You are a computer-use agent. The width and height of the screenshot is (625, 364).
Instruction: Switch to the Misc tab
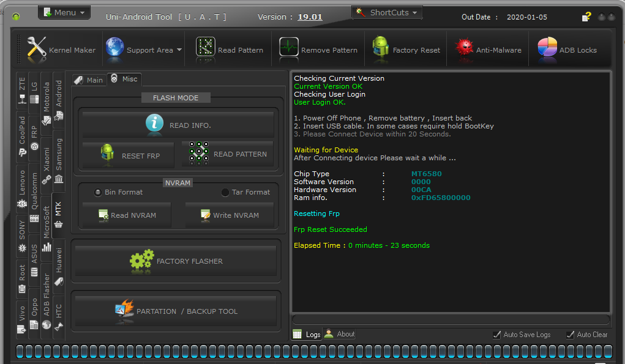point(124,79)
